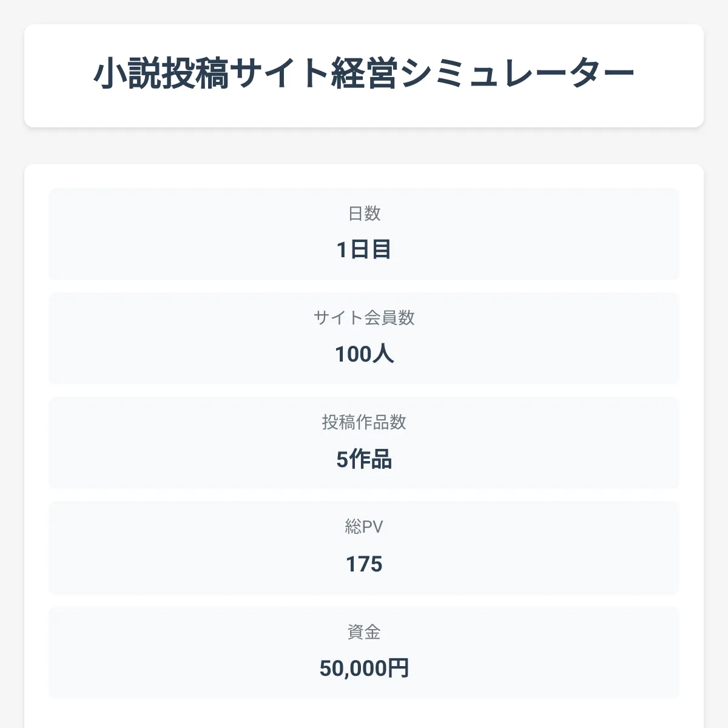Select the 1日目 day value
The image size is (728, 728).
point(364,249)
